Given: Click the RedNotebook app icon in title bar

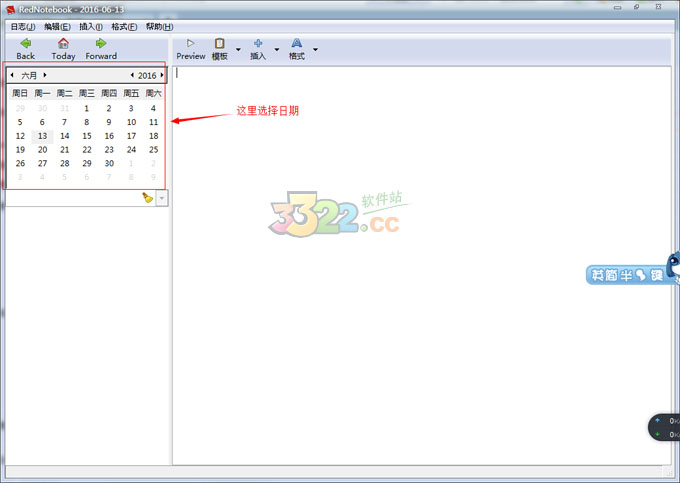Looking at the screenshot, I should click(x=10, y=9).
